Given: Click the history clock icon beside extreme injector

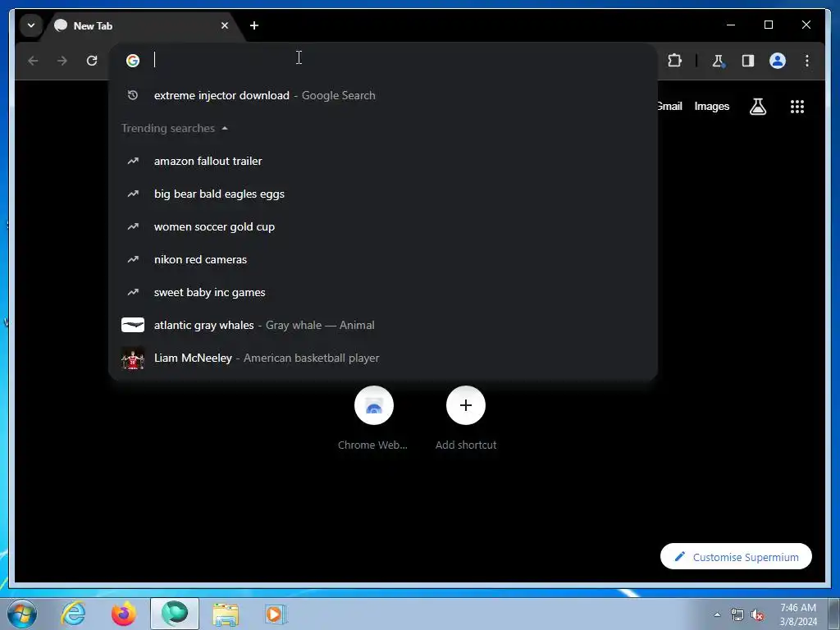Looking at the screenshot, I should click(x=133, y=95).
